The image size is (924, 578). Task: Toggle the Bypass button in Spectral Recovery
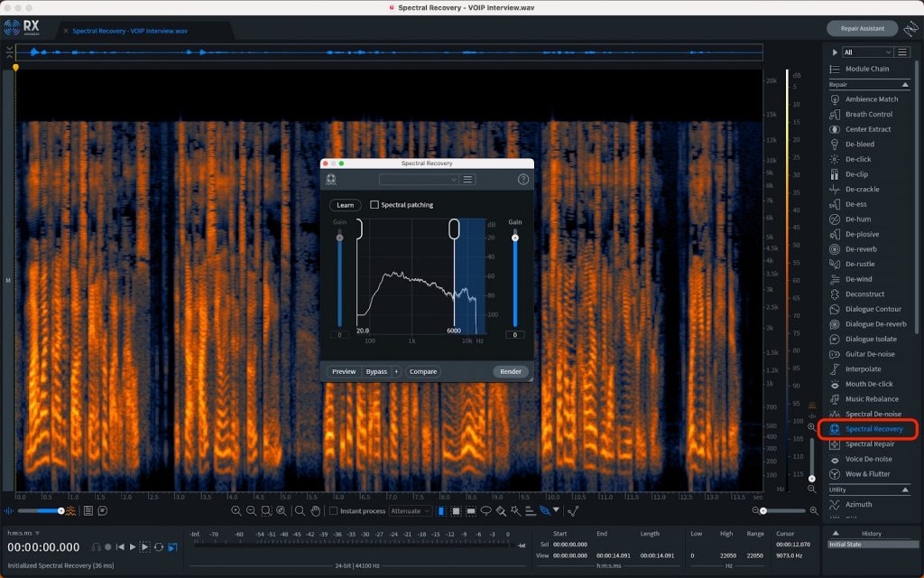tap(376, 371)
